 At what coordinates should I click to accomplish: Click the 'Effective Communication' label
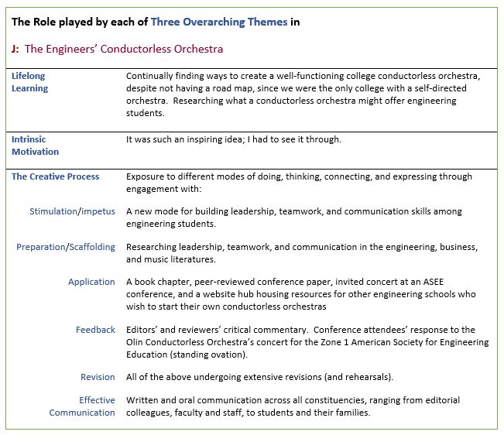coord(82,406)
